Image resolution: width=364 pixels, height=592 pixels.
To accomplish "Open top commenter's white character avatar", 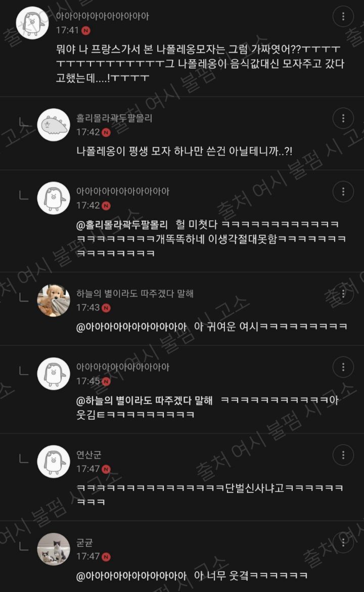I will click(x=32, y=23).
